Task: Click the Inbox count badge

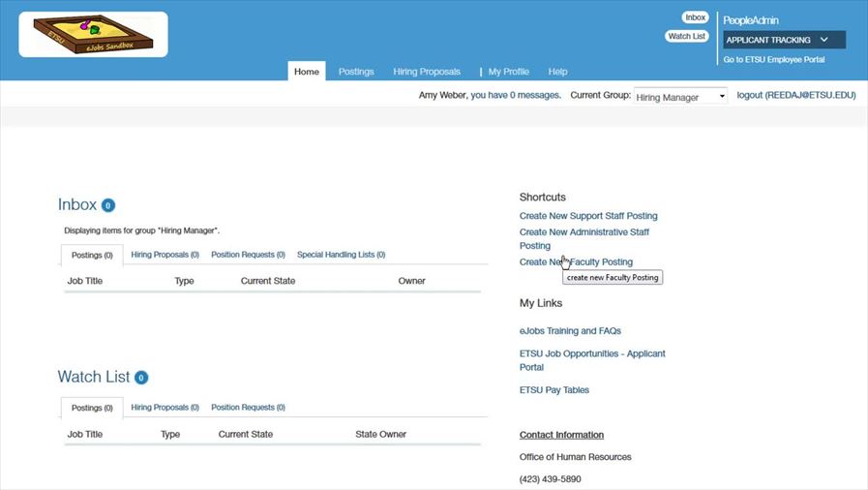Action: point(108,205)
